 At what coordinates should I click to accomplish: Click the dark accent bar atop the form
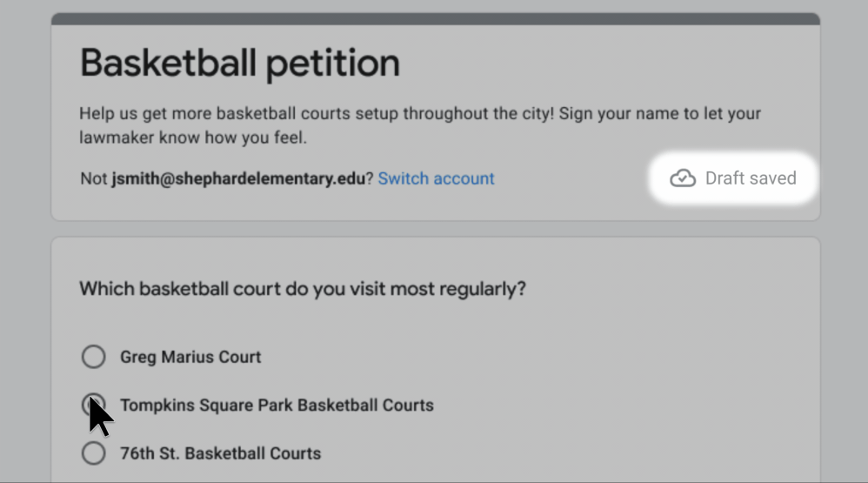[x=435, y=18]
